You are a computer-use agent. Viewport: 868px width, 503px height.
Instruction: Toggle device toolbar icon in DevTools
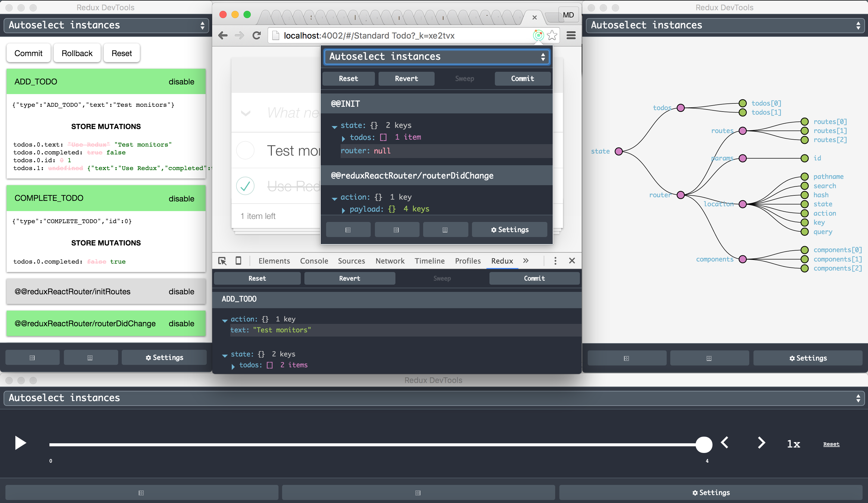238,261
